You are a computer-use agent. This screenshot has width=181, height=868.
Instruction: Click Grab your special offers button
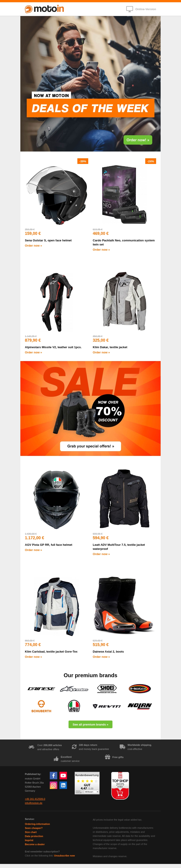pos(90,446)
